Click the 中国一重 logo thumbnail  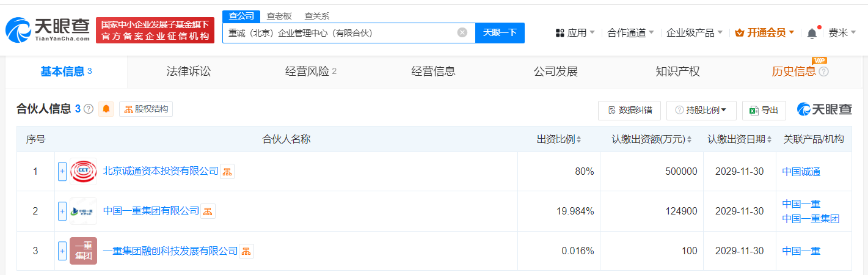coord(83,211)
